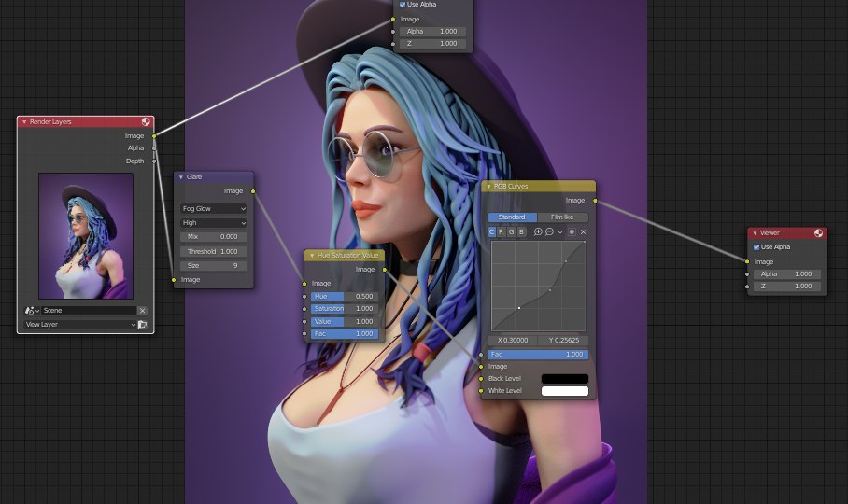This screenshot has width=848, height=504.
Task: Click the Glare node Image output socket
Action: tap(253, 191)
